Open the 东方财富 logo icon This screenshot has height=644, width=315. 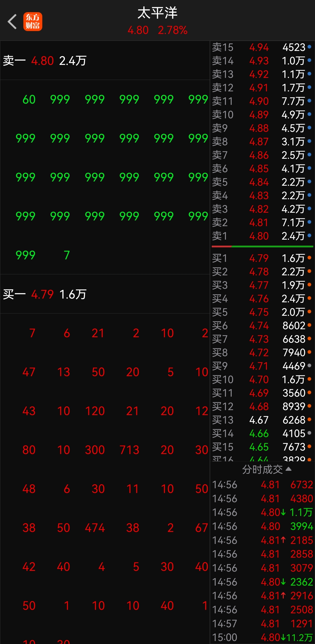[33, 22]
